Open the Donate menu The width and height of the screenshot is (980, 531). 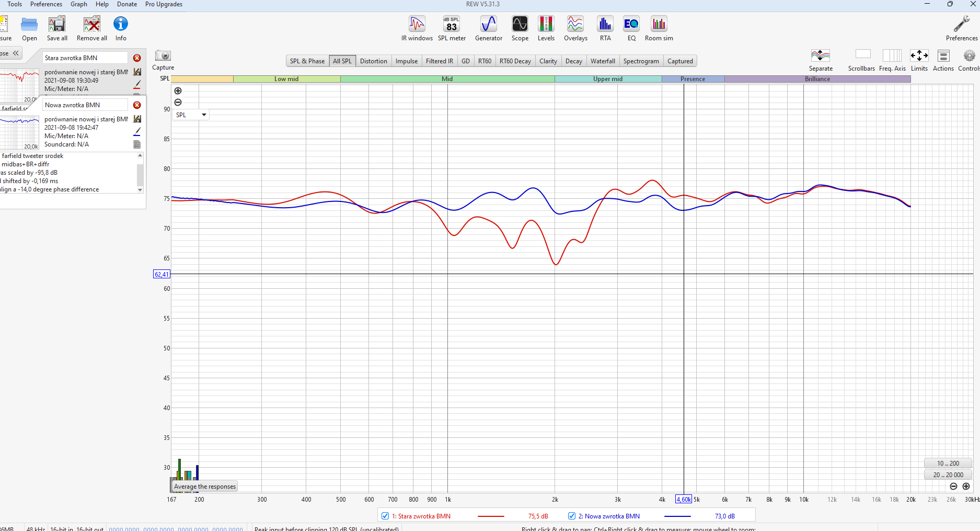[x=127, y=4]
